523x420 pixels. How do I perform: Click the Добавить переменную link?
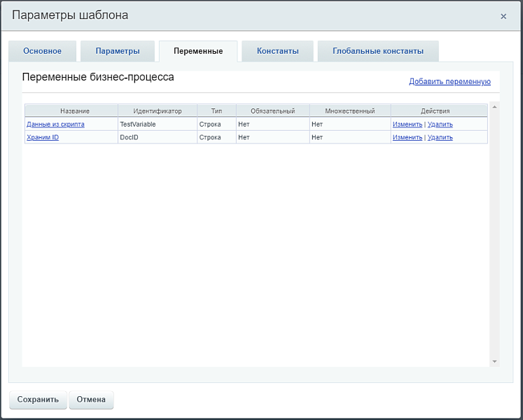(x=449, y=81)
